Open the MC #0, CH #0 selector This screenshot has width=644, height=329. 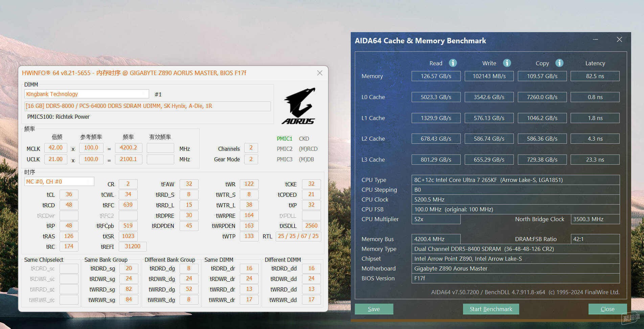pos(59,182)
